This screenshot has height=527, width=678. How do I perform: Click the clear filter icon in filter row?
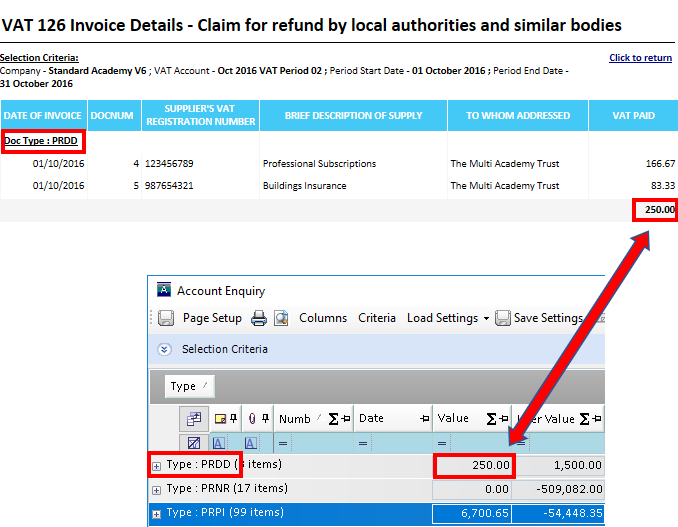[192, 442]
